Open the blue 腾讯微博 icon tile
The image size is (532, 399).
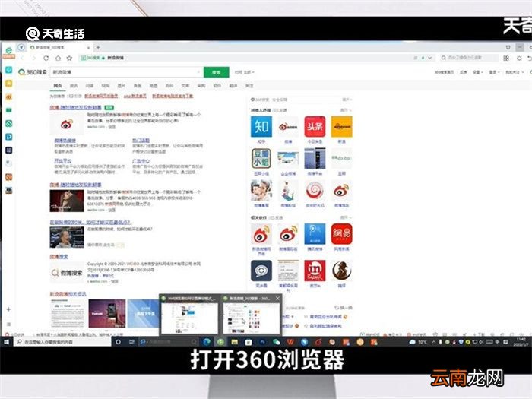click(x=315, y=234)
